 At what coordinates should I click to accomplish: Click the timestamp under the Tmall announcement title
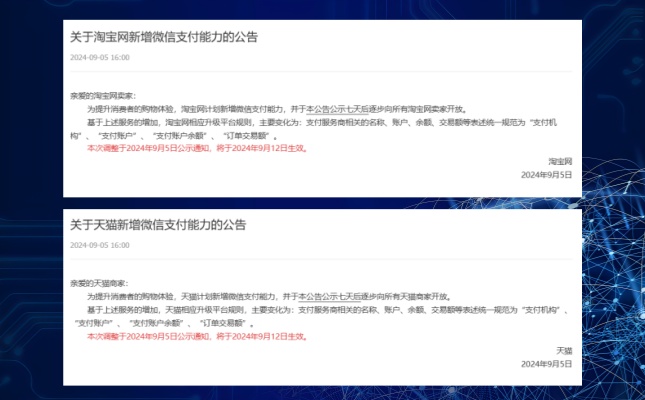100,246
